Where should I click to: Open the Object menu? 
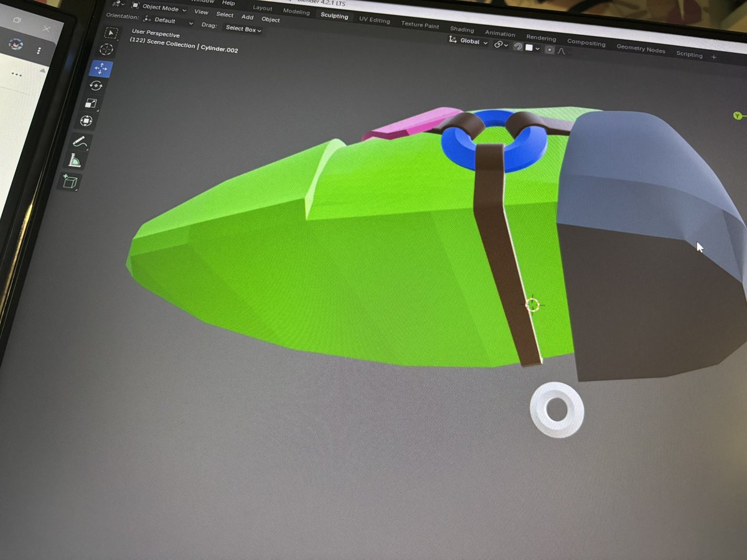[x=271, y=19]
